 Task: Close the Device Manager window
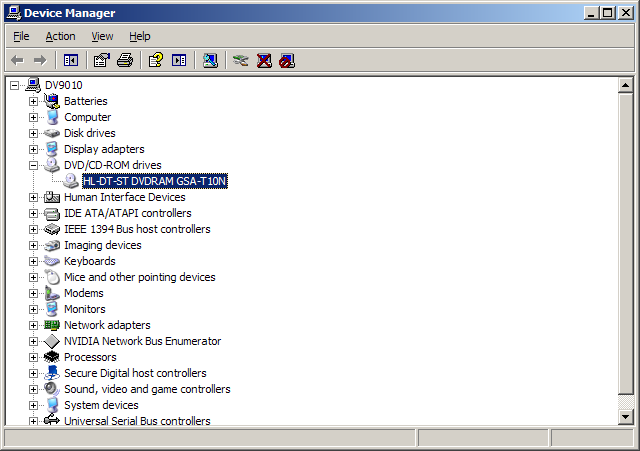(x=625, y=13)
